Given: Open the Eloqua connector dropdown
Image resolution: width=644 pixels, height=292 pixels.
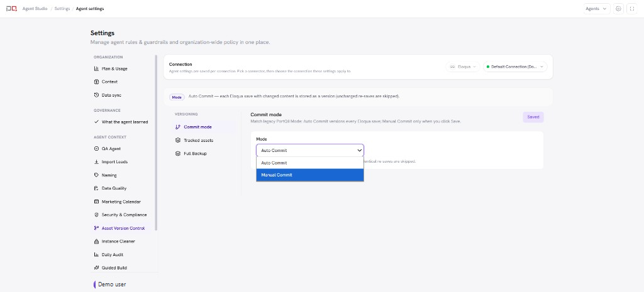Looking at the screenshot, I should click(x=463, y=67).
